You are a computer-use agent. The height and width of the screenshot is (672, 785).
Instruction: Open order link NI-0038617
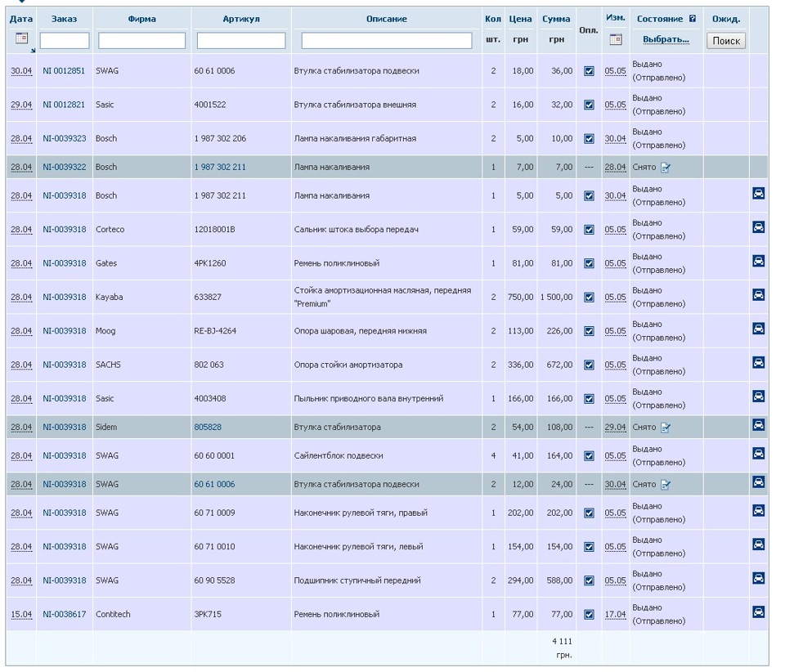[x=64, y=615]
